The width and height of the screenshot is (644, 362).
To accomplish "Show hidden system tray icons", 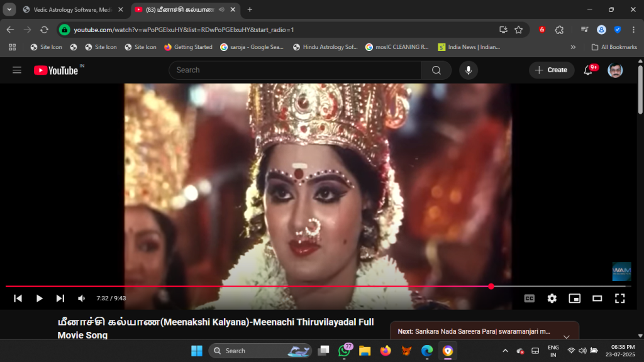I will pos(505,351).
